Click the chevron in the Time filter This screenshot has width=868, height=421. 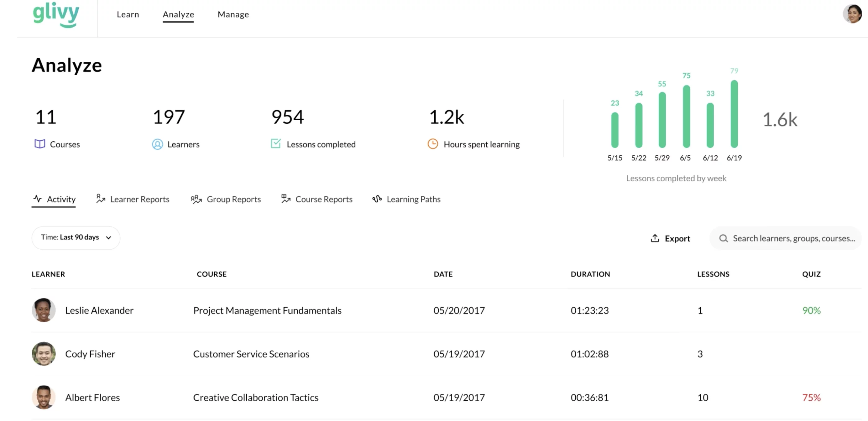tap(108, 238)
